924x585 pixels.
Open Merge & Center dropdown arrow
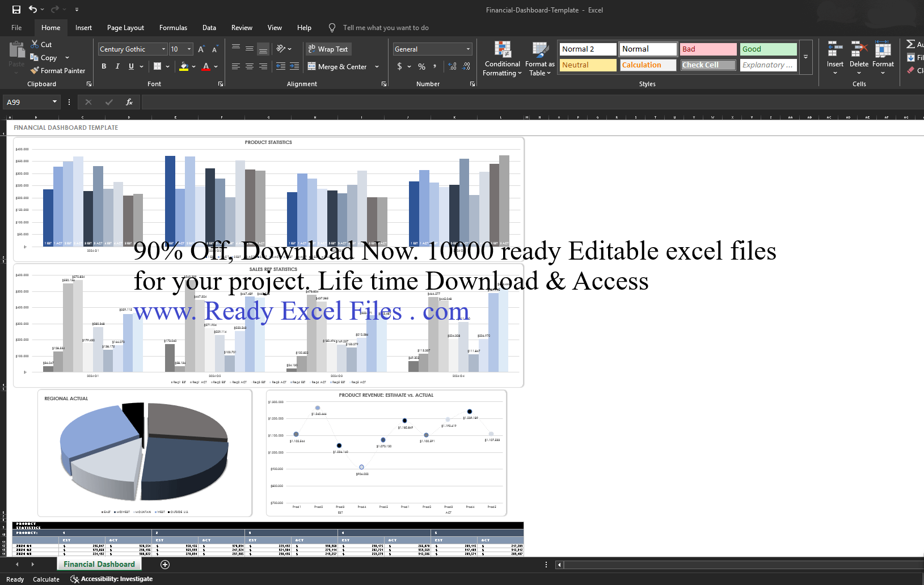[377, 66]
